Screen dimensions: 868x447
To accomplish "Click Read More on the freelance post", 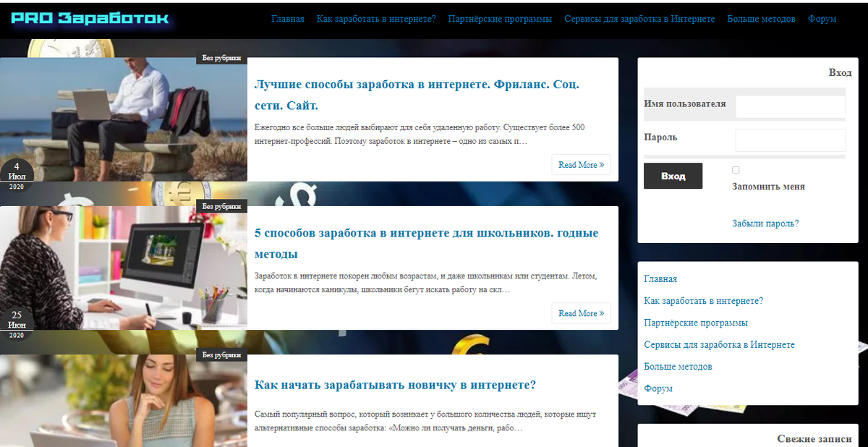I will [x=581, y=165].
